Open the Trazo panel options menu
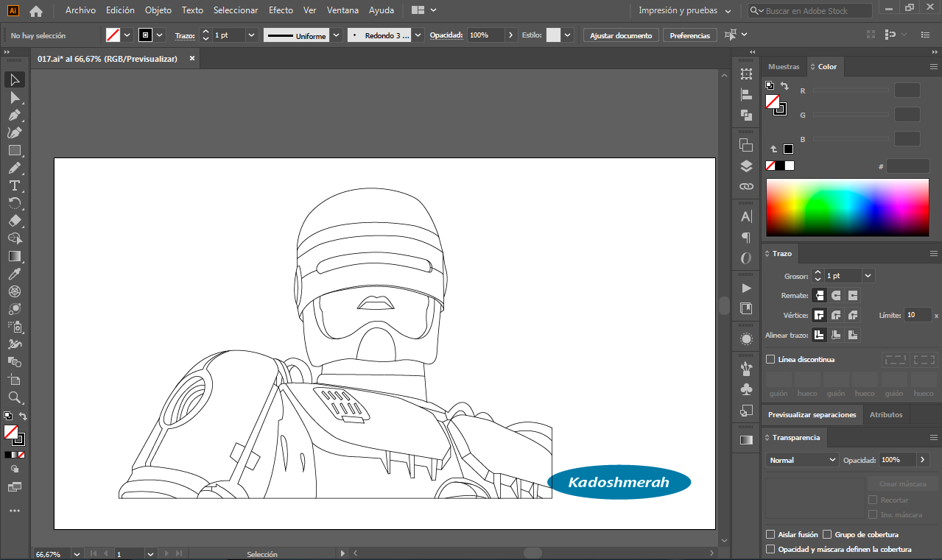942x560 pixels. [x=933, y=253]
